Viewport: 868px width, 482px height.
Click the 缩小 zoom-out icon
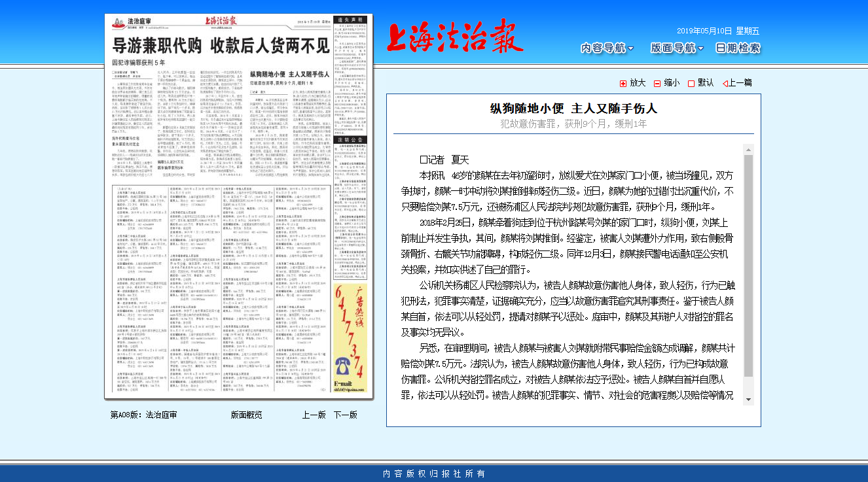pyautogui.click(x=657, y=83)
